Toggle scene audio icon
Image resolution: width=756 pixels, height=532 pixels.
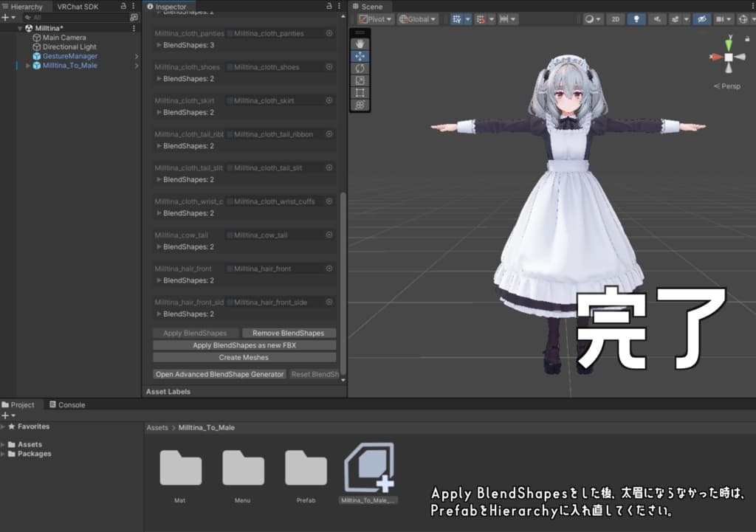657,18
